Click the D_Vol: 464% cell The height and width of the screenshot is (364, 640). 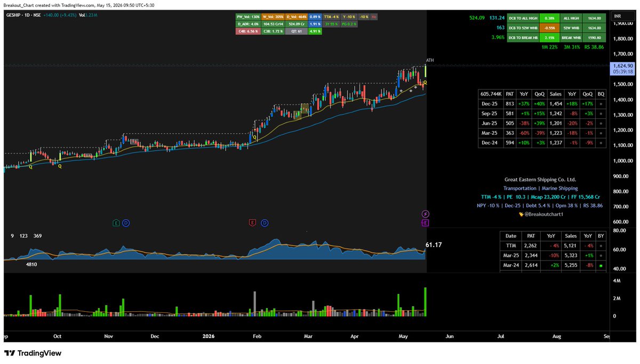pos(296,17)
